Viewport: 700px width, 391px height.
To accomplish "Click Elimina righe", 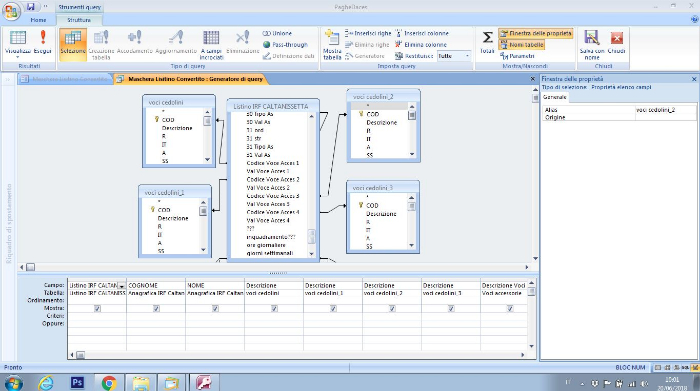I will (x=367, y=45).
